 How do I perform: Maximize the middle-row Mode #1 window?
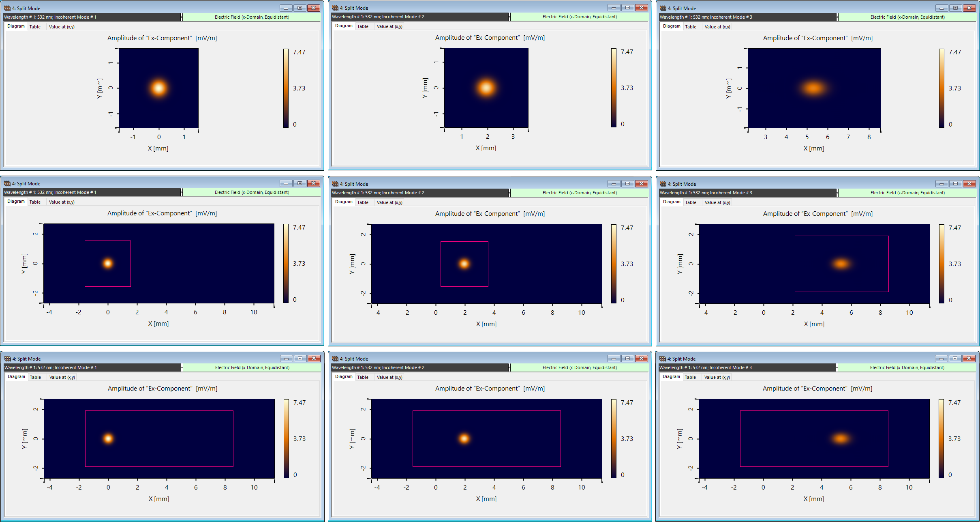(x=300, y=183)
